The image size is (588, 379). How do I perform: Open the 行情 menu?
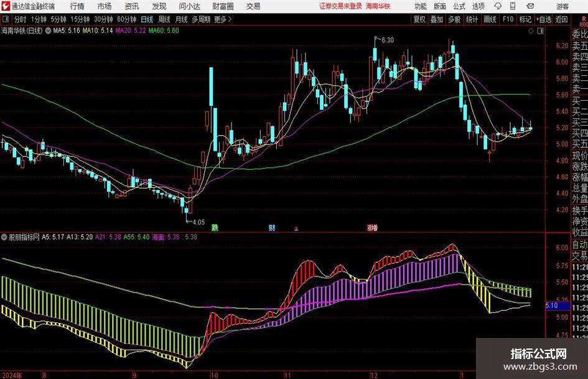coord(77,6)
